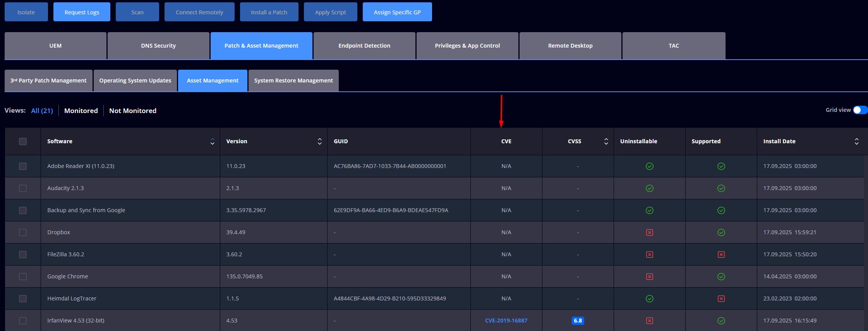
Task: Click red Uninstallable cross for Google Chrome
Action: tap(650, 276)
